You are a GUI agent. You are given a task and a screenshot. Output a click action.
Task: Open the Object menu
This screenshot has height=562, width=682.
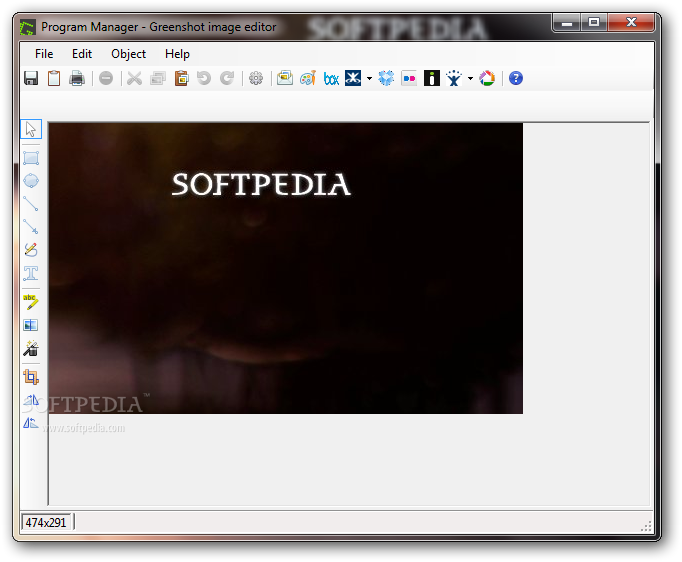[128, 54]
